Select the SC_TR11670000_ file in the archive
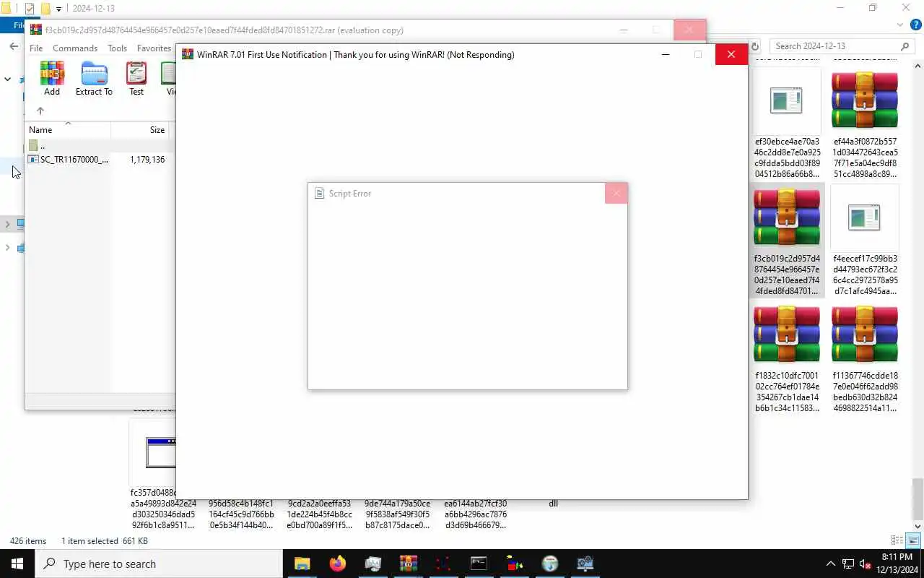The width and height of the screenshot is (924, 578). [x=69, y=160]
